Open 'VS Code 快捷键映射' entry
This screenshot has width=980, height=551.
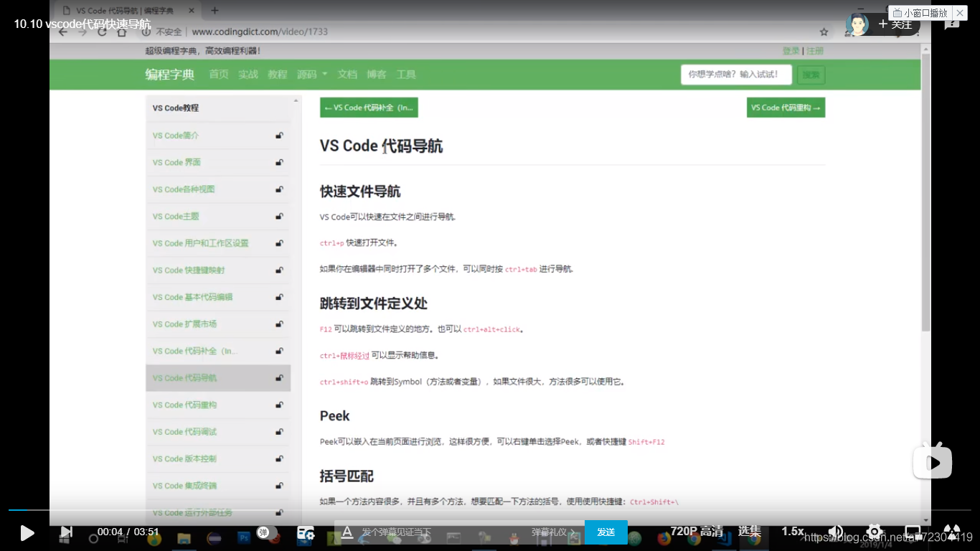click(188, 270)
